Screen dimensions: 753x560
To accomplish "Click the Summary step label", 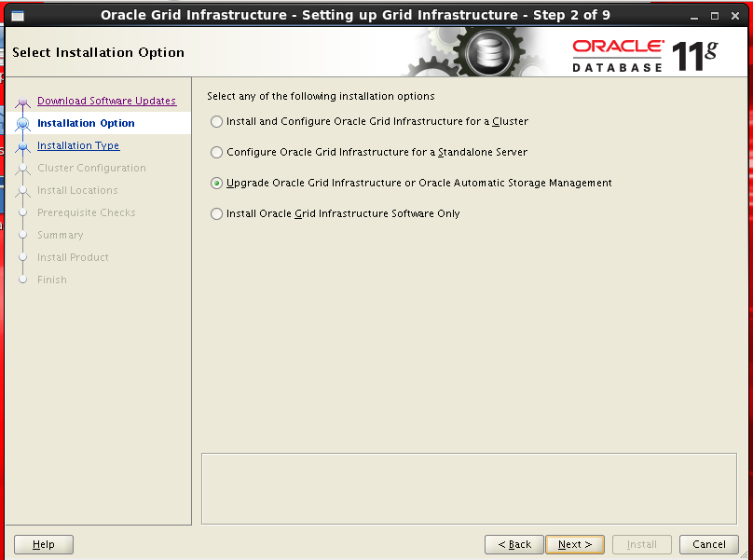I will coord(61,235).
